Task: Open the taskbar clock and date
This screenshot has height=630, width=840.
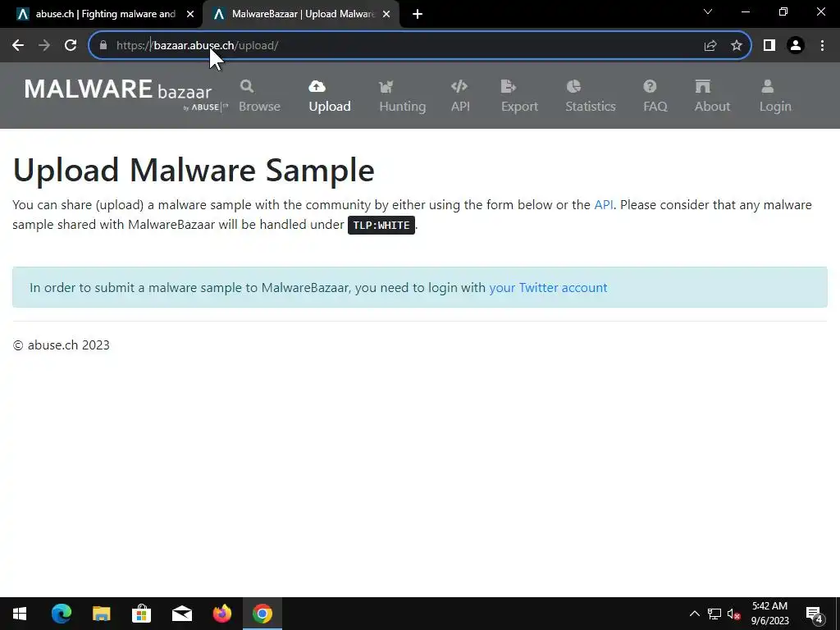Action: coord(769,614)
